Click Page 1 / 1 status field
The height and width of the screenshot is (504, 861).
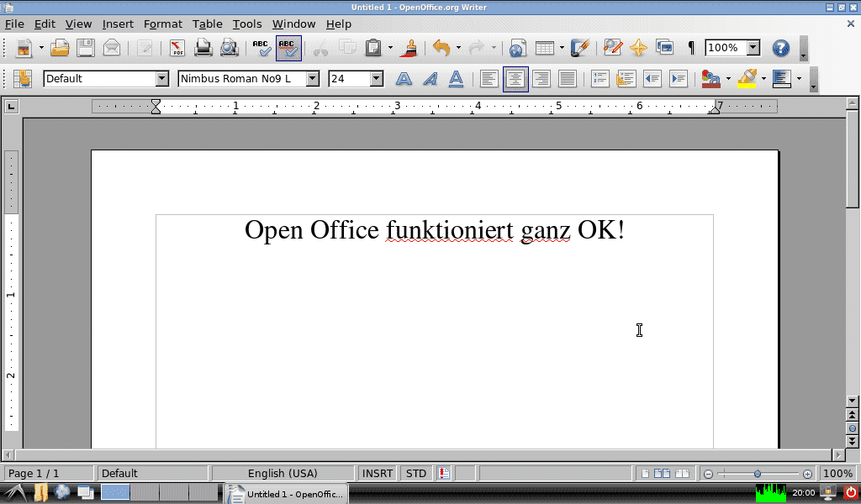48,473
